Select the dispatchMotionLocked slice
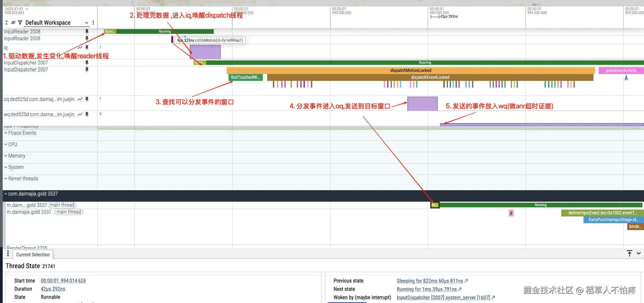 point(411,70)
